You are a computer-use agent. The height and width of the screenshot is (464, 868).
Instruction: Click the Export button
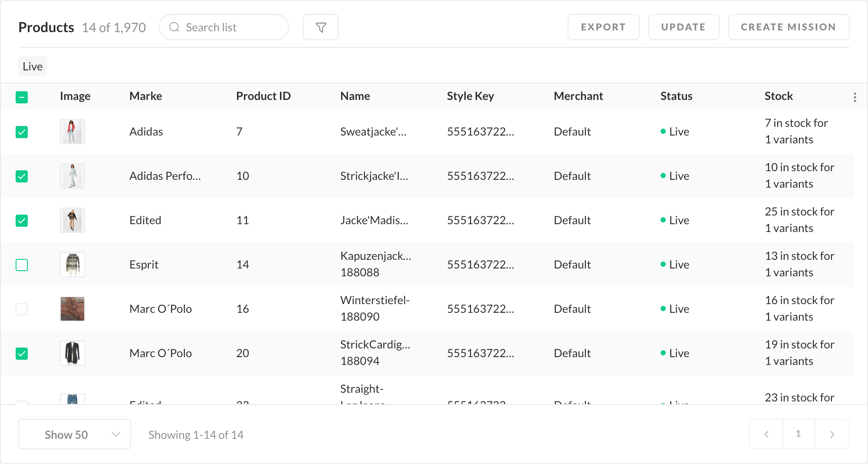[x=603, y=27]
